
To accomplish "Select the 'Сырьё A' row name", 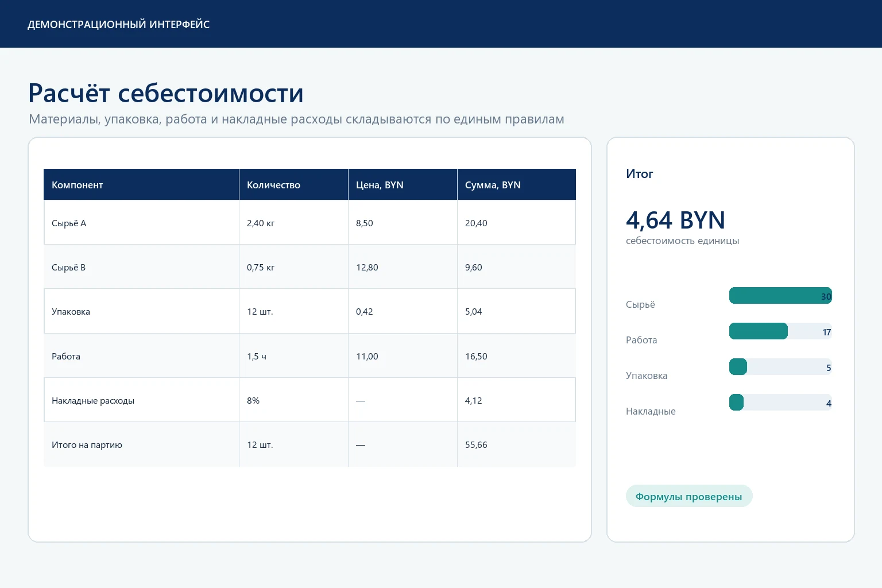I will 69,223.
